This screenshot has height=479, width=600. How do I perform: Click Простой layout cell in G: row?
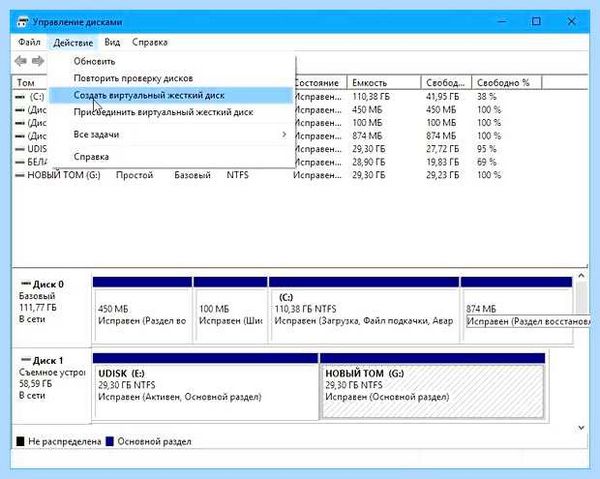click(x=134, y=175)
